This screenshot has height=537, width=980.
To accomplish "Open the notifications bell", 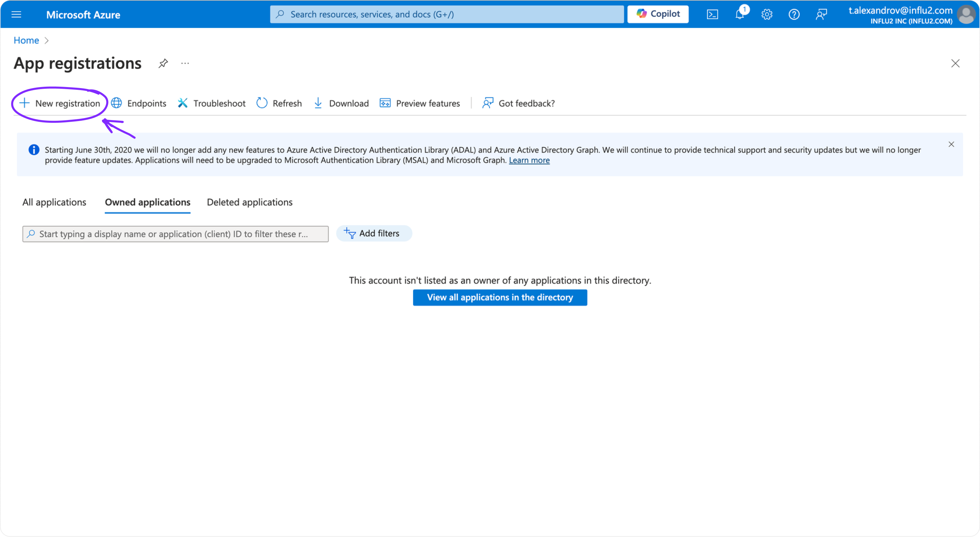I will click(x=739, y=14).
